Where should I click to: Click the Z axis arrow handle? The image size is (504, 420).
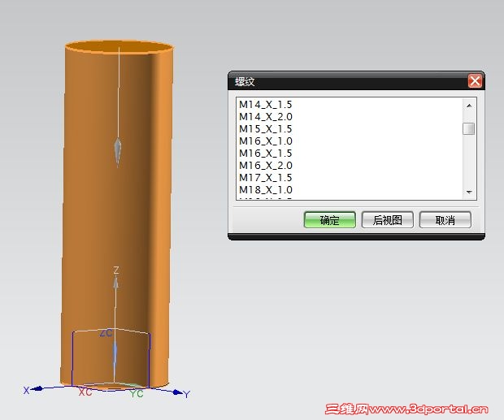115,283
